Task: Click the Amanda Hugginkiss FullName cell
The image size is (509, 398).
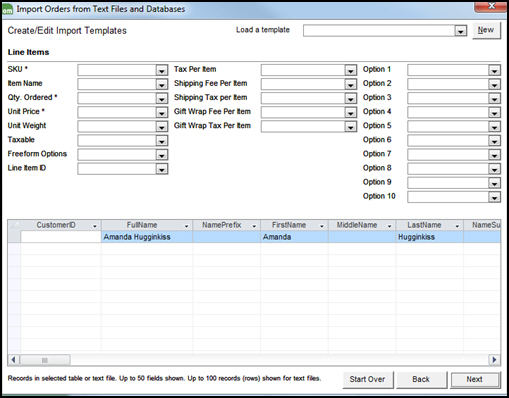Action: click(x=147, y=237)
